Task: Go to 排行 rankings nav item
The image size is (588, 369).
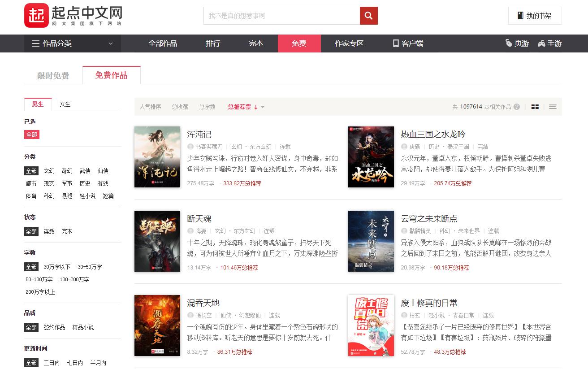Action: tap(213, 43)
